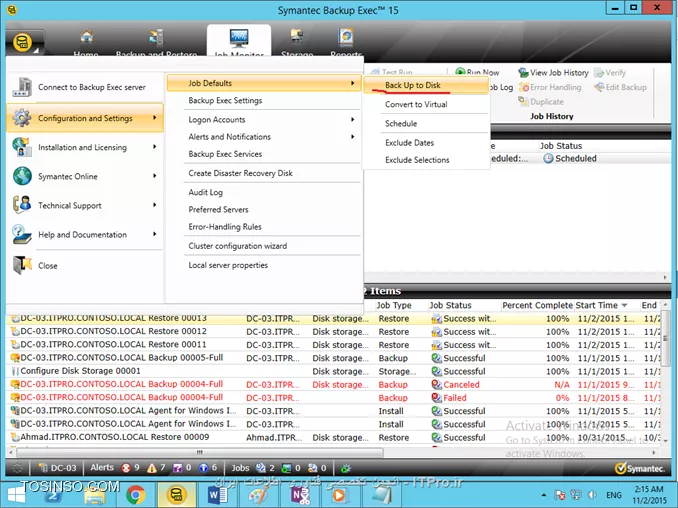Viewport: 678px width, 508px height.
Task: Open OneNote from the taskbar
Action: pos(300,495)
